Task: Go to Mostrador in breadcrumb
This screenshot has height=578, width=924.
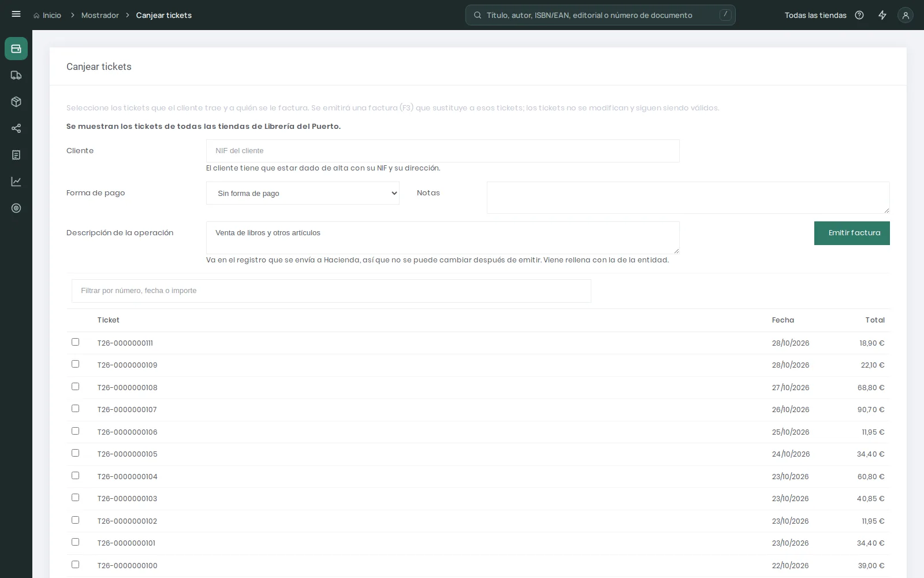Action: [100, 16]
